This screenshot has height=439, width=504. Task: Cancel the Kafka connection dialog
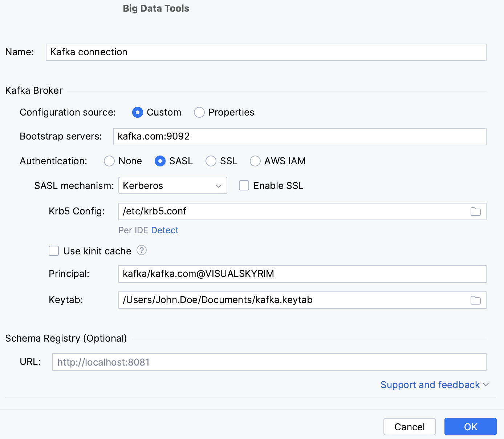[409, 427]
